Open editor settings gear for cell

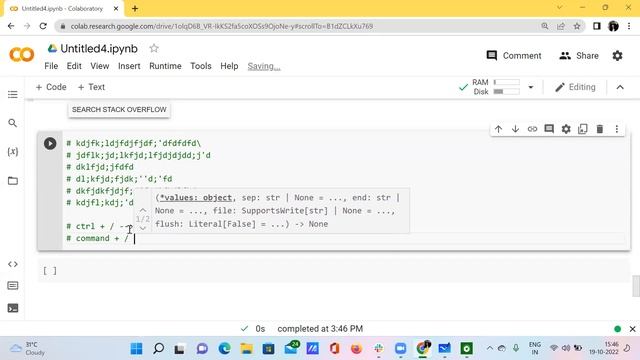coord(566,129)
